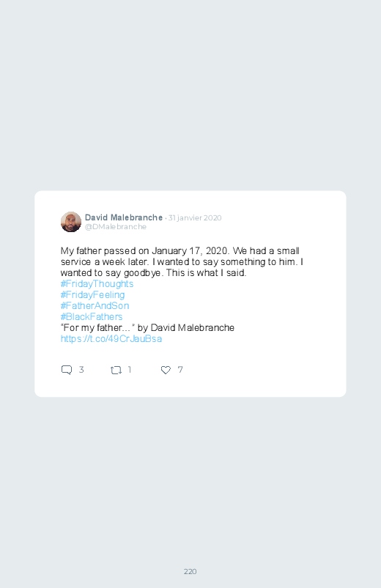381x588 pixels.
Task: Click the heart like icon
Action: tap(166, 370)
